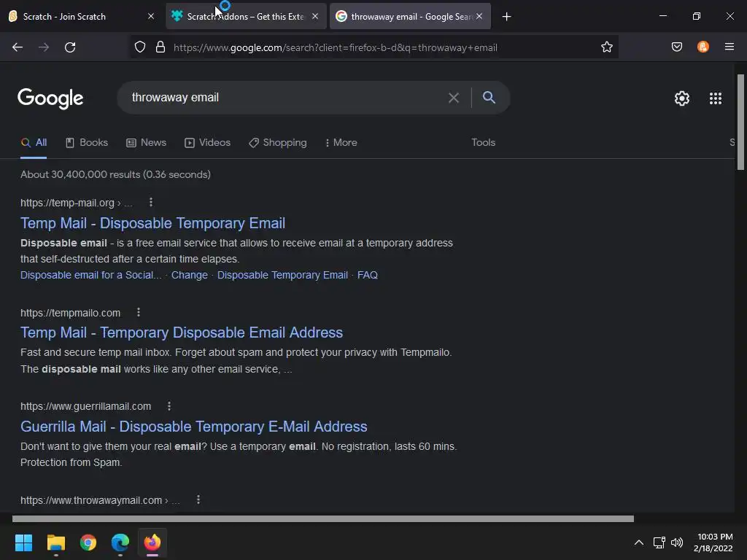Select throwaway email Google Search tab
Screen dimensions: 747x560
[x=410, y=17]
